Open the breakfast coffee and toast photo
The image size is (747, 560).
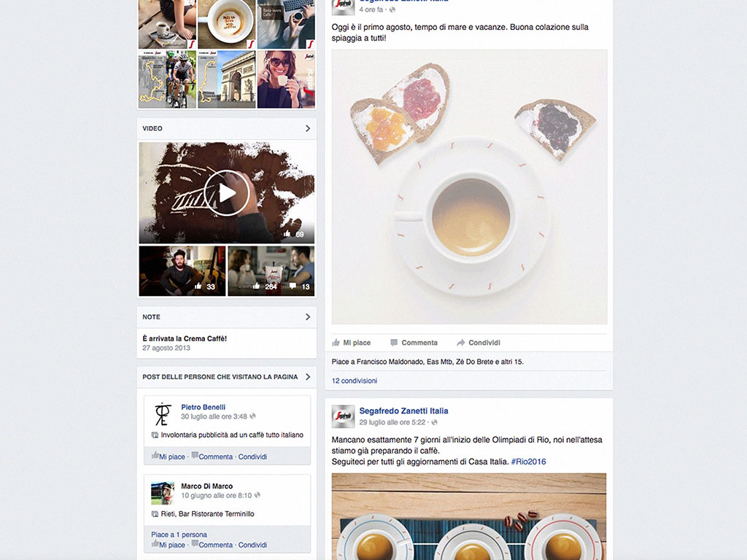(x=469, y=187)
